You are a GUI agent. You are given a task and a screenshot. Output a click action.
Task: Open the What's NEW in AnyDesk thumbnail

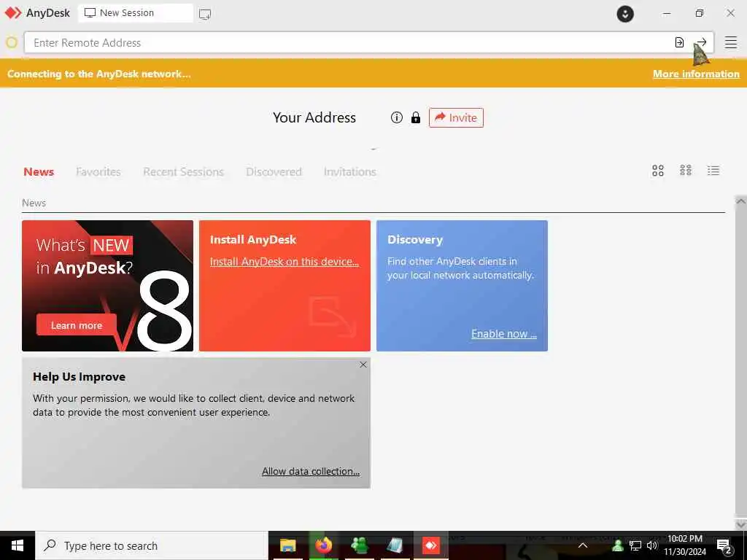coord(108,286)
